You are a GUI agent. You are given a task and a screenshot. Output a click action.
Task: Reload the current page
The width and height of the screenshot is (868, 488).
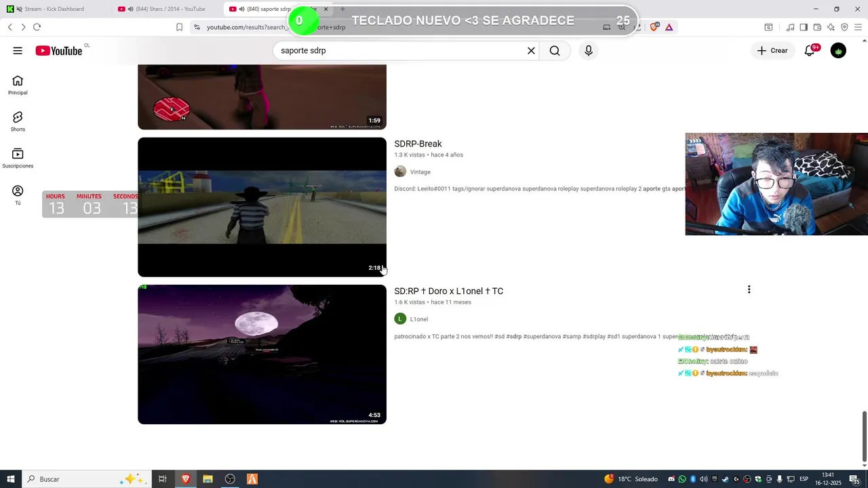37,27
